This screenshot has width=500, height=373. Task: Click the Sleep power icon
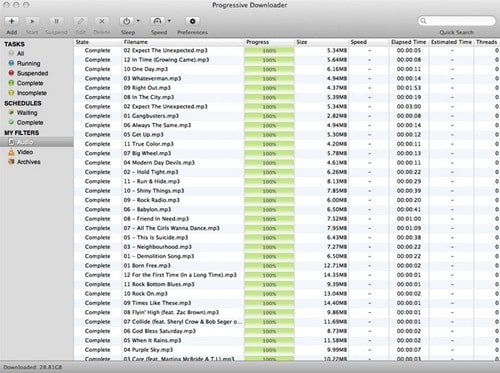tap(126, 21)
